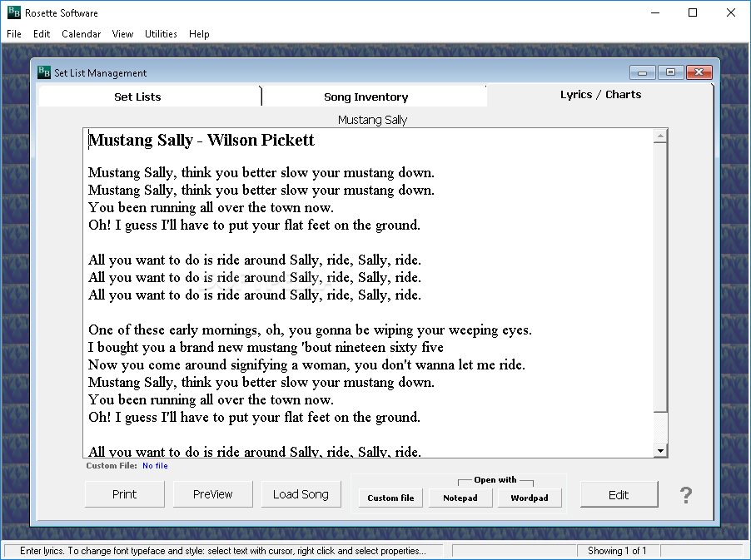Click the Set List Management window icon
Image resolution: width=751 pixels, height=560 pixels.
44,72
